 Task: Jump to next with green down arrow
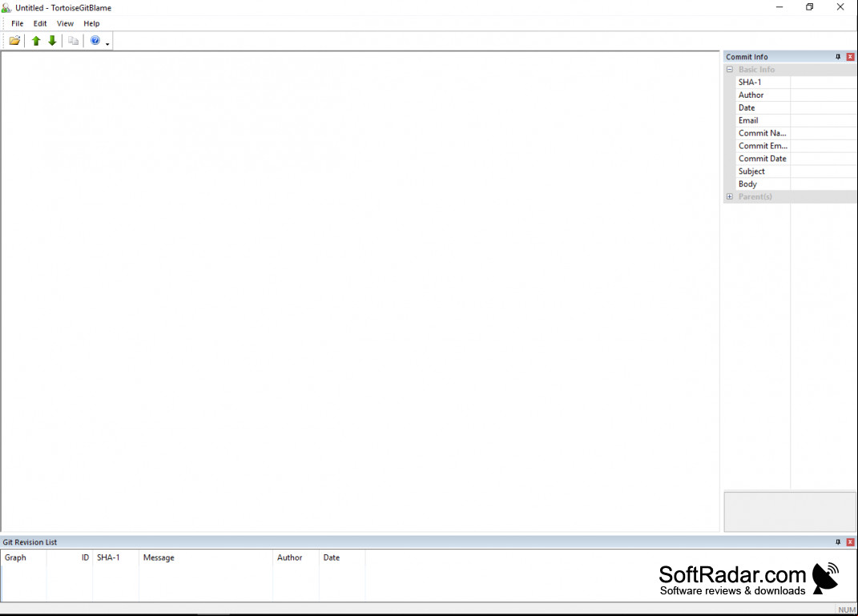(x=53, y=41)
